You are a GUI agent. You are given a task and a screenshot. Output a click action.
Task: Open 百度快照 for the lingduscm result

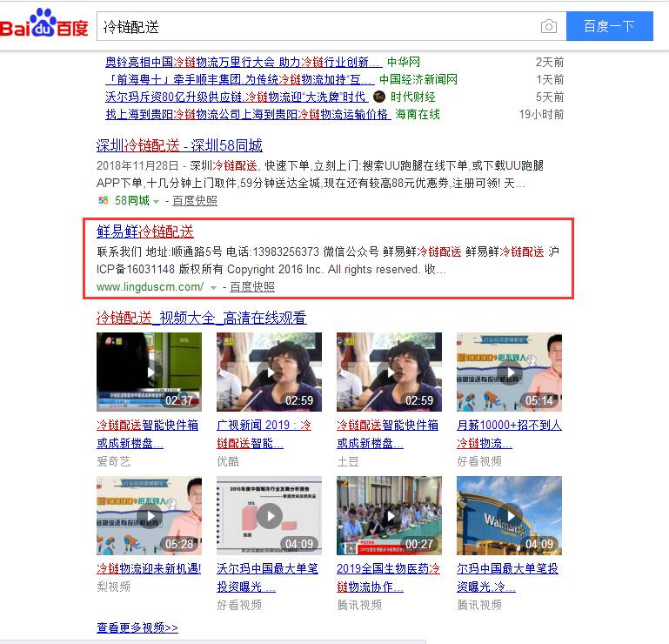pyautogui.click(x=251, y=287)
